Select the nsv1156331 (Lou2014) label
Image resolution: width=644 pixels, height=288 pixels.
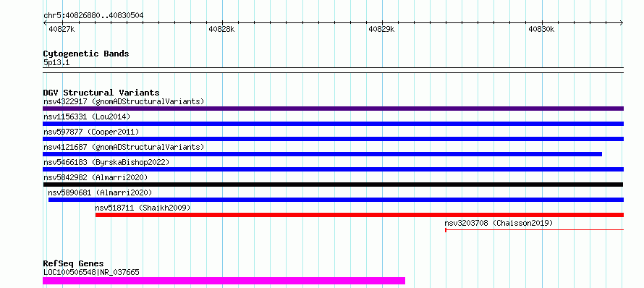pos(87,117)
